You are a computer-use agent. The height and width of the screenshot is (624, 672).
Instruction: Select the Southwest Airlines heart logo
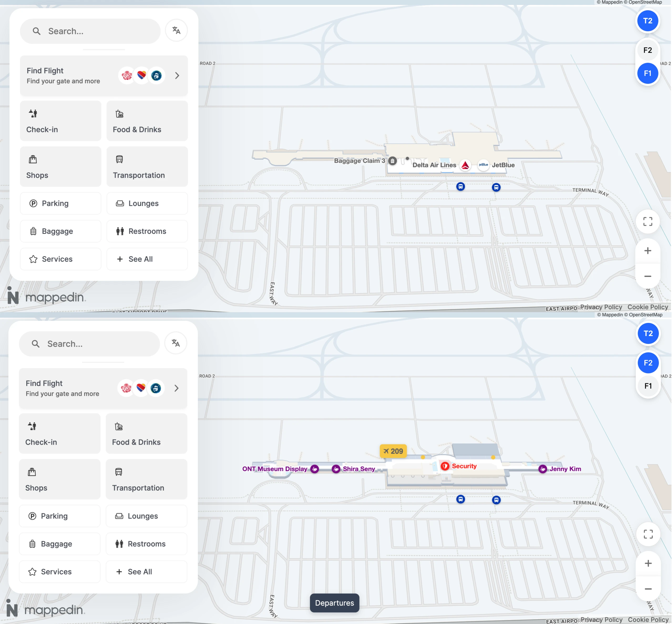coord(141,75)
